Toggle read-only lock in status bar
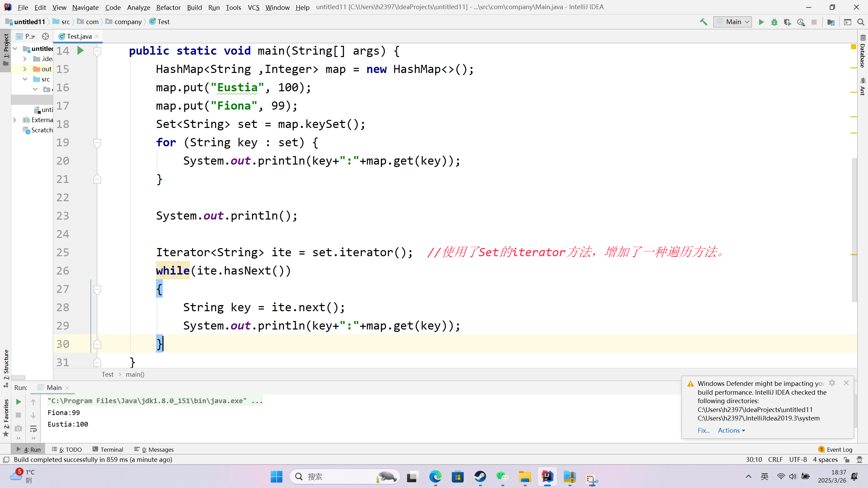868x488 pixels. [847, 459]
